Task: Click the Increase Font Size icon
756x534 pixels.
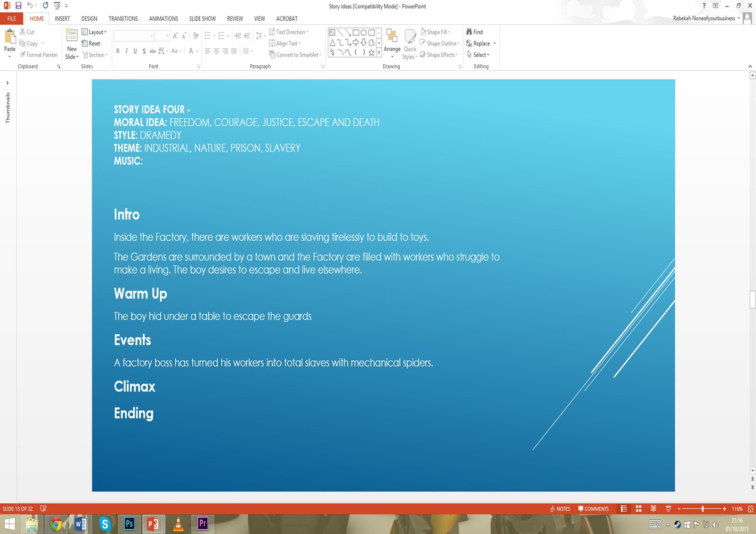Action: point(175,36)
